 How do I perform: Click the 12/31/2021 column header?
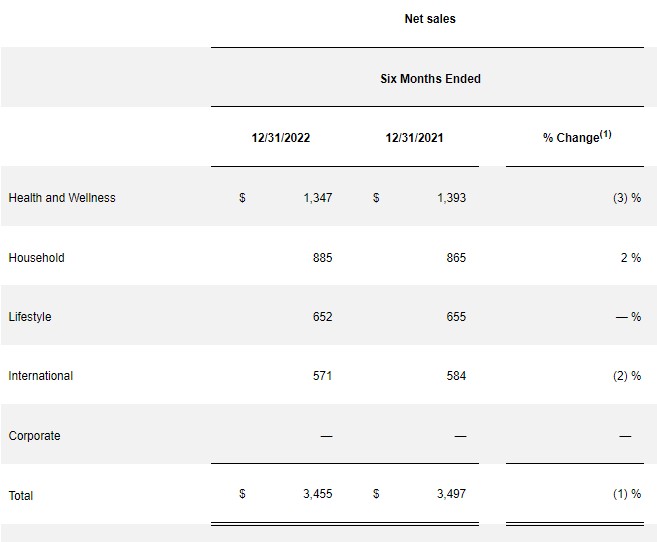tap(414, 138)
